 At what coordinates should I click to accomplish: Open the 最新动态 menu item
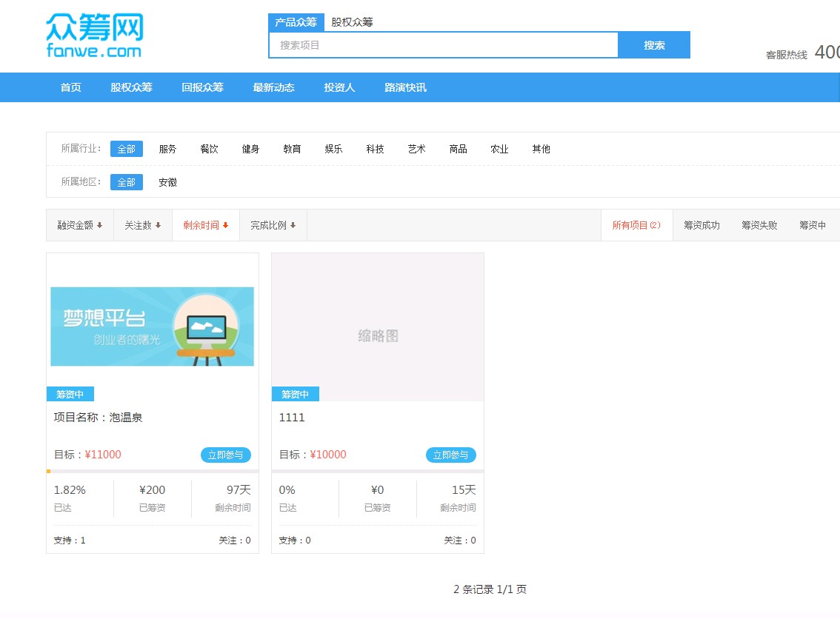pos(274,87)
